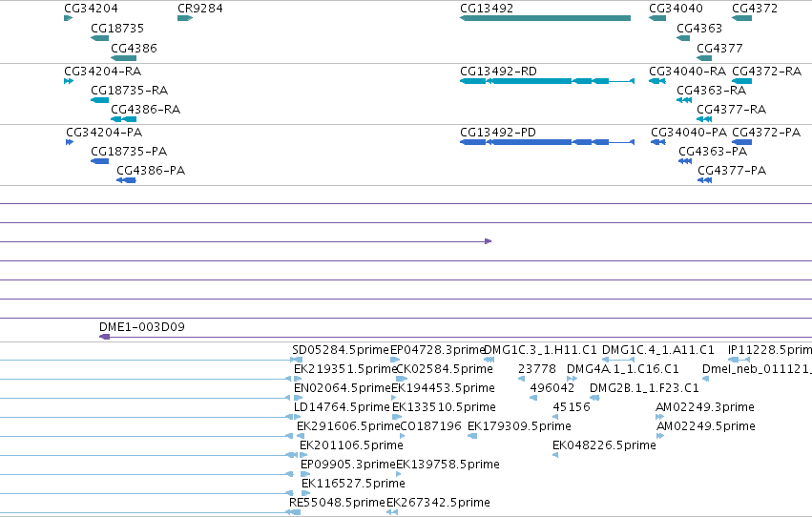This screenshot has height=517, width=812.
Task: Select protein CG4386-PA
Action: 126,180
